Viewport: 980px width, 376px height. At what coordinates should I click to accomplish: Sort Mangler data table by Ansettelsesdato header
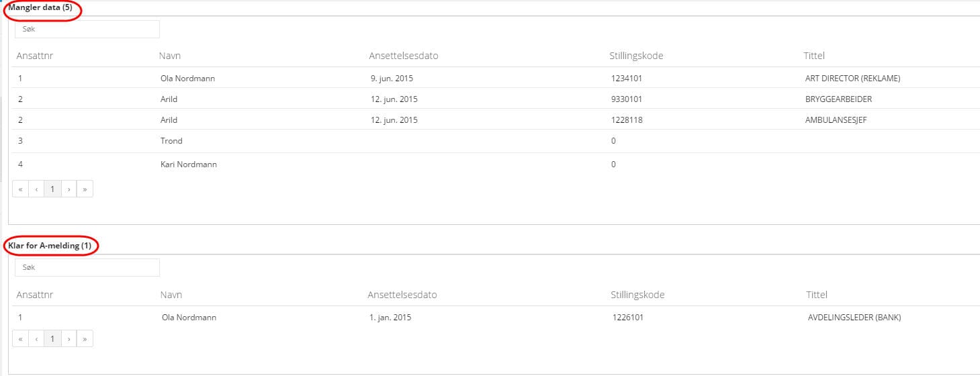pos(403,56)
